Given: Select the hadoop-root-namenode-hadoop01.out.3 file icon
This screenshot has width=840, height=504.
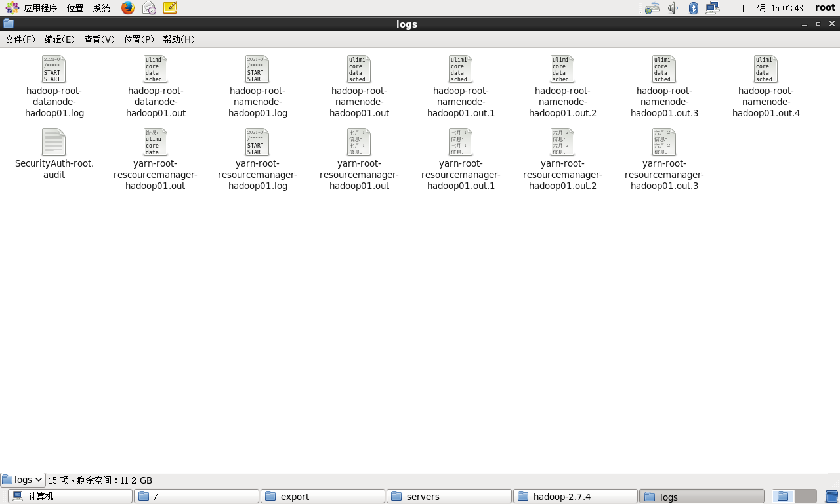Looking at the screenshot, I should [664, 69].
